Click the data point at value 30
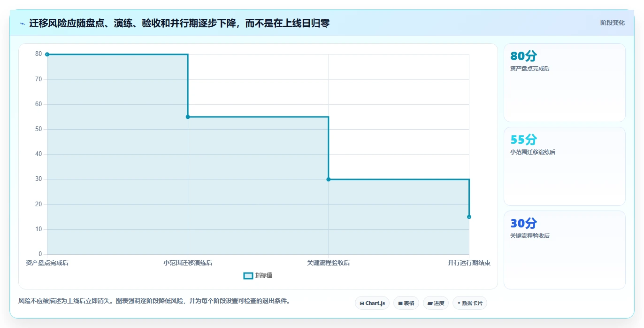 [x=328, y=180]
